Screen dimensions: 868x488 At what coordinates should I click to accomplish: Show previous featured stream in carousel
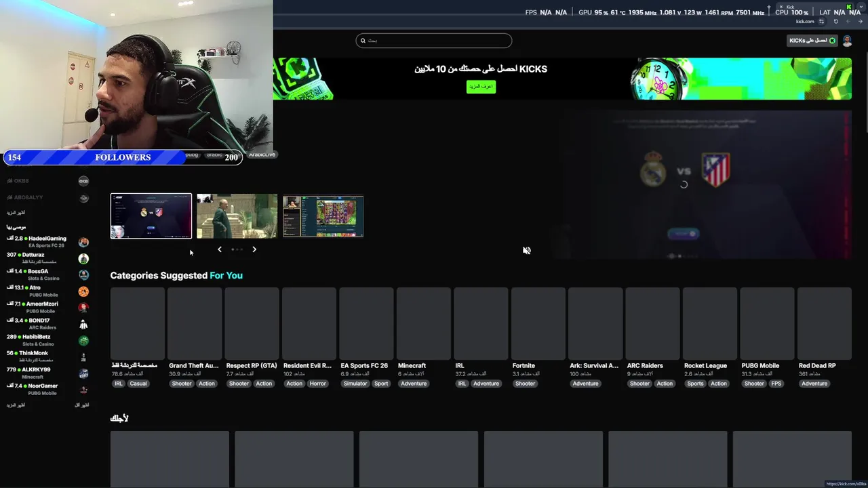[x=220, y=249]
